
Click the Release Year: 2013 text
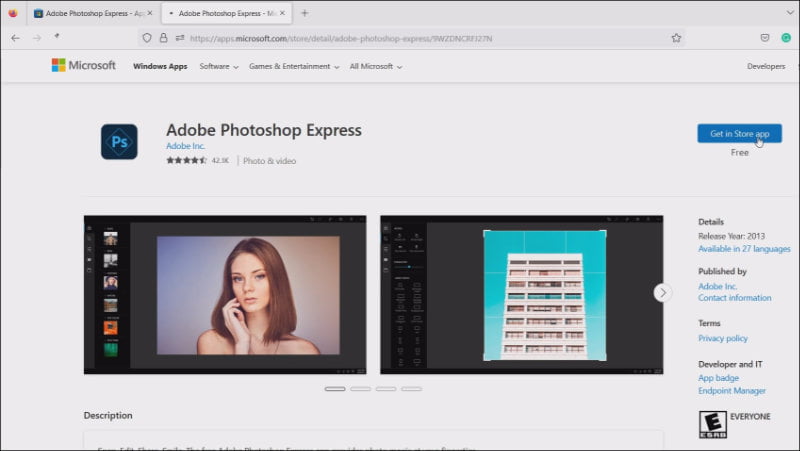[731, 236]
